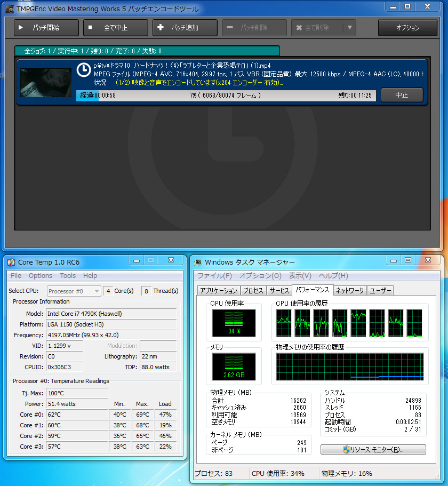Screen dimensions: 448x486
Task: Switch to the ユーザー tab
Action: (380, 290)
